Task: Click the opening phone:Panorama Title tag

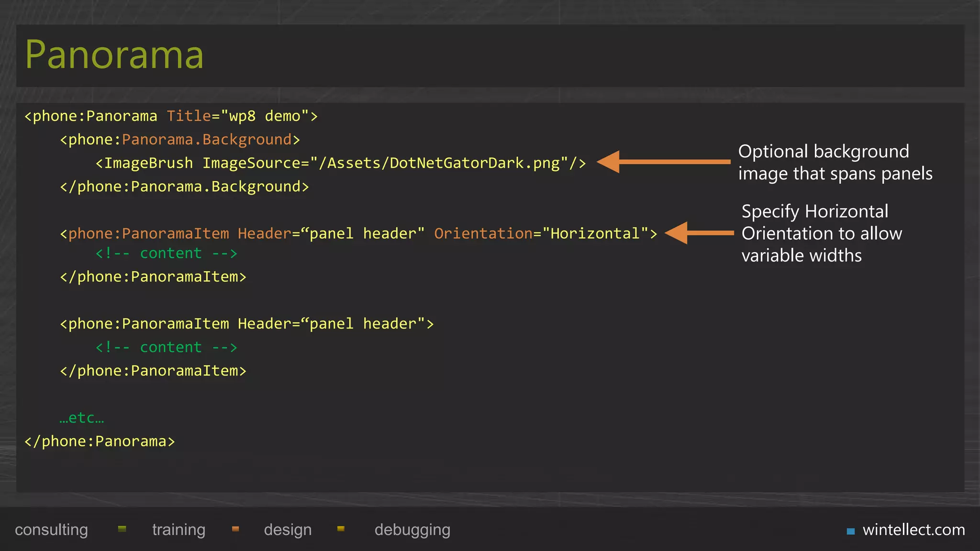Action: [x=171, y=116]
